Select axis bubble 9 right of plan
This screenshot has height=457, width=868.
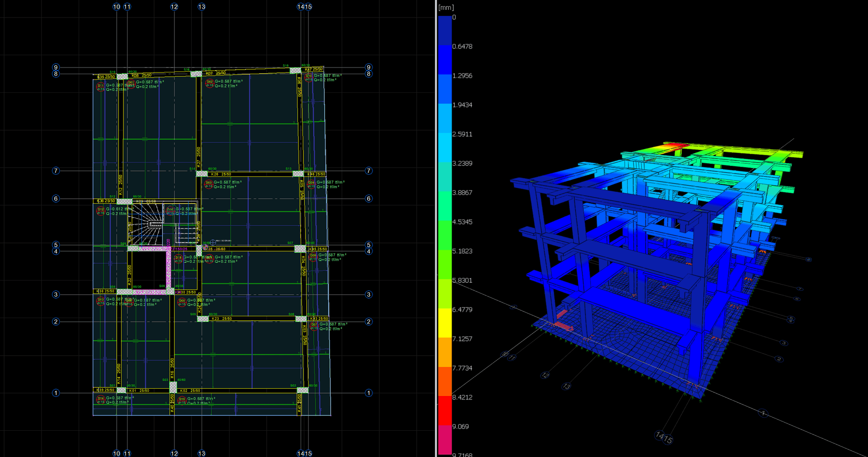pyautogui.click(x=368, y=67)
